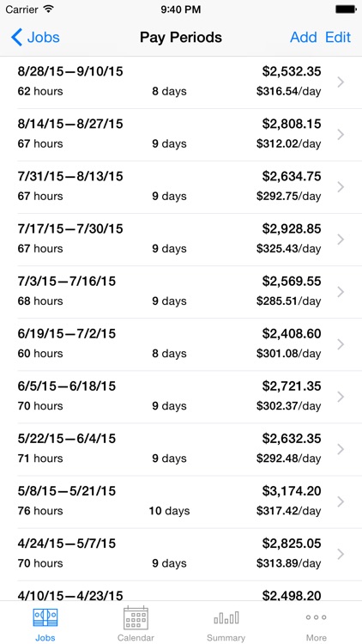Screen dimensions: 362x644
Task: Expand the 8/28/15—9/10/15 row chevron
Action: pos(341,82)
